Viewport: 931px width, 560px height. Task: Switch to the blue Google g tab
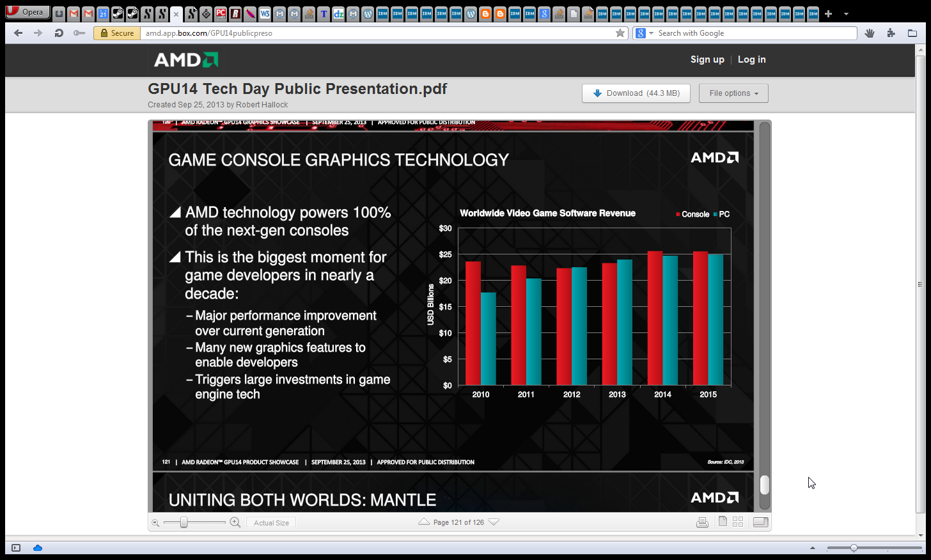tap(544, 13)
